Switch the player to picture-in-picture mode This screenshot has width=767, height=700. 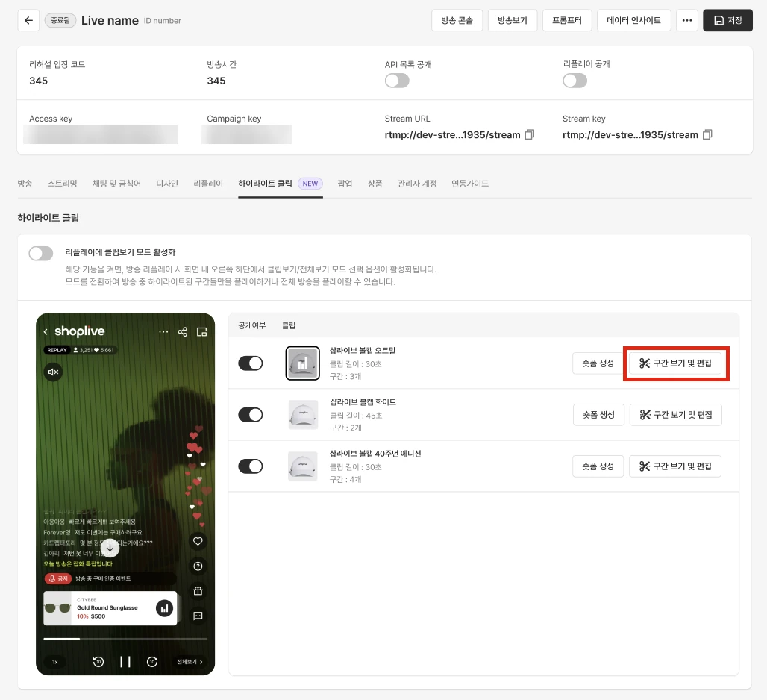201,331
